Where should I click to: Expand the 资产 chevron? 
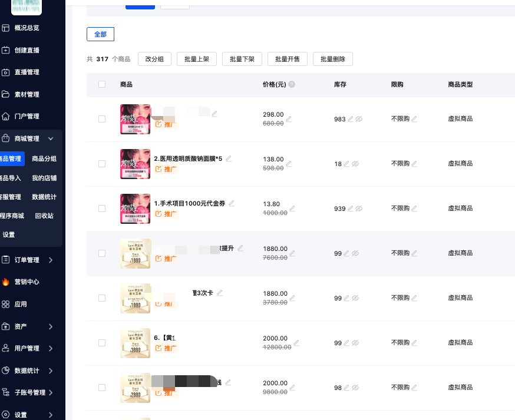[x=51, y=326]
